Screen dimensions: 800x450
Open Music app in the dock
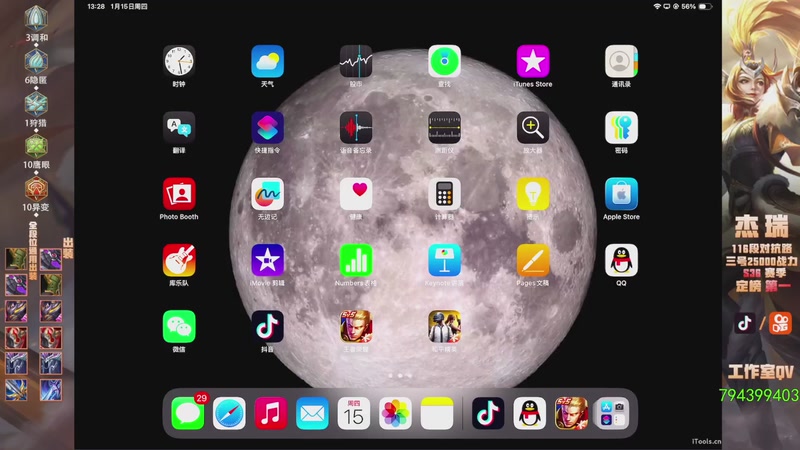(270, 413)
